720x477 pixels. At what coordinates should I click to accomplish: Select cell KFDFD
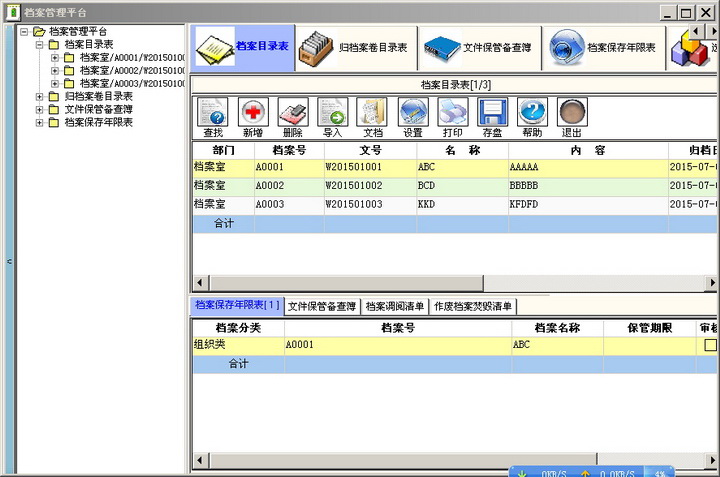tap(588, 205)
